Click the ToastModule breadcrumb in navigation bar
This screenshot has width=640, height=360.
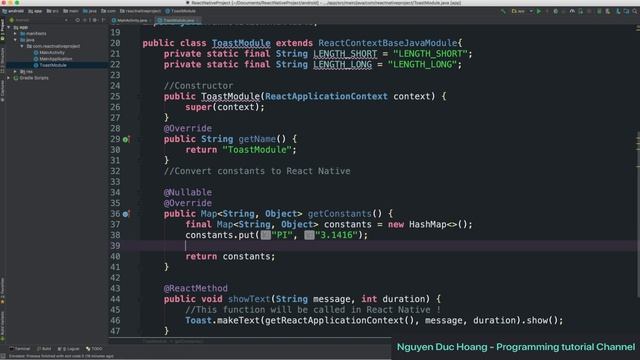click(180, 11)
